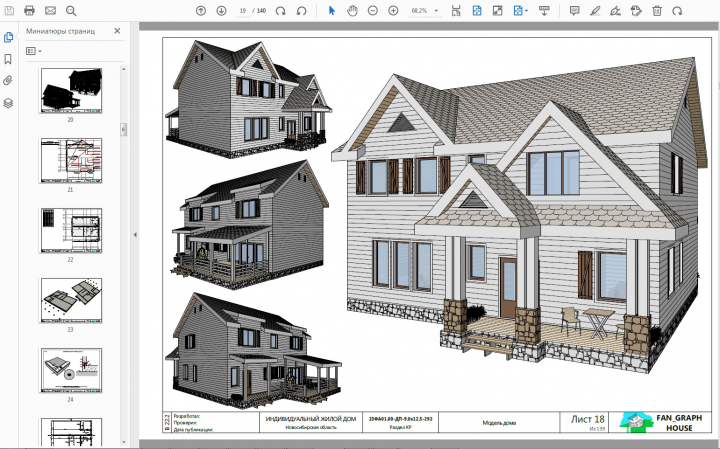Close the Миниатюры страниц panel
720x449 pixels.
click(x=117, y=31)
